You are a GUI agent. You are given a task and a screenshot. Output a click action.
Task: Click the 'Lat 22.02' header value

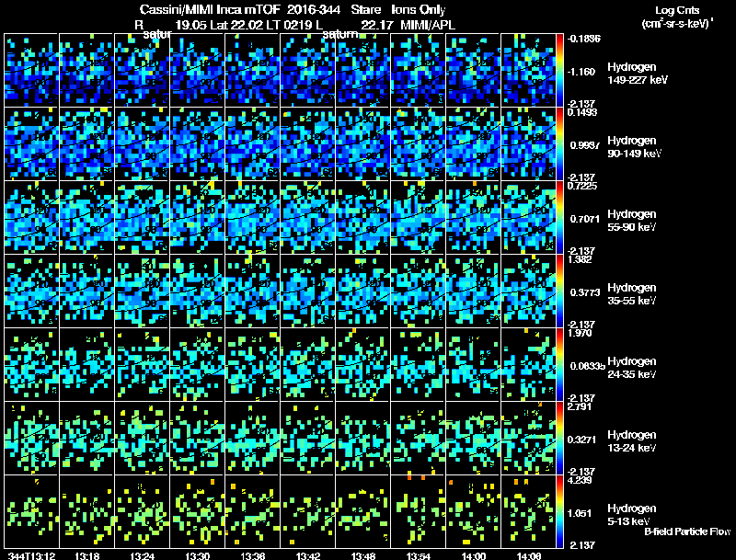point(236,25)
